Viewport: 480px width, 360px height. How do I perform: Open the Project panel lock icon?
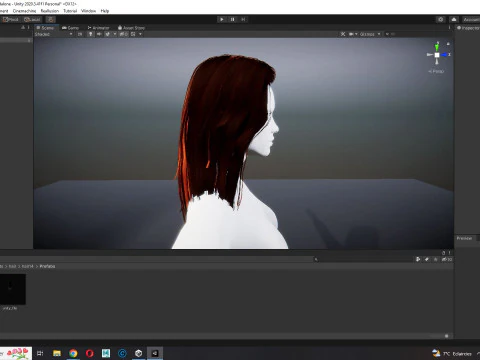pyautogui.click(x=443, y=253)
